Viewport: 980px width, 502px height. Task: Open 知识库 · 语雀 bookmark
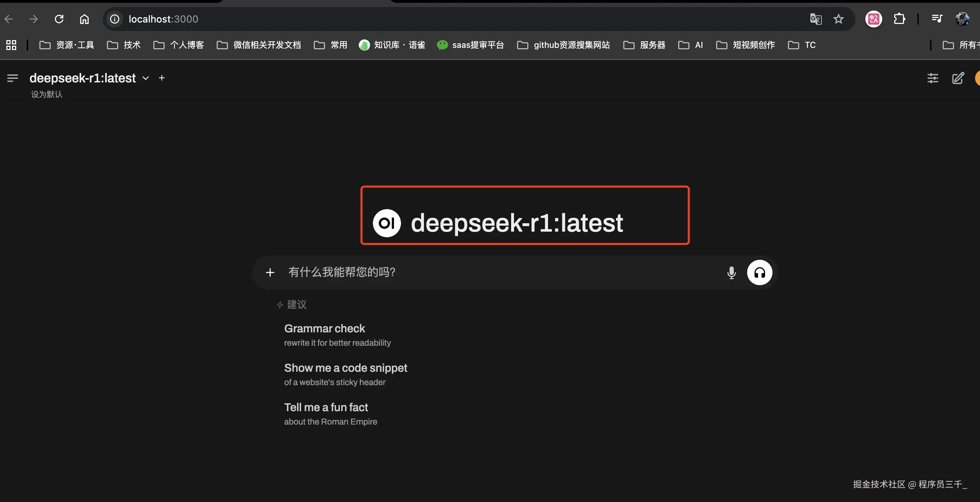392,45
